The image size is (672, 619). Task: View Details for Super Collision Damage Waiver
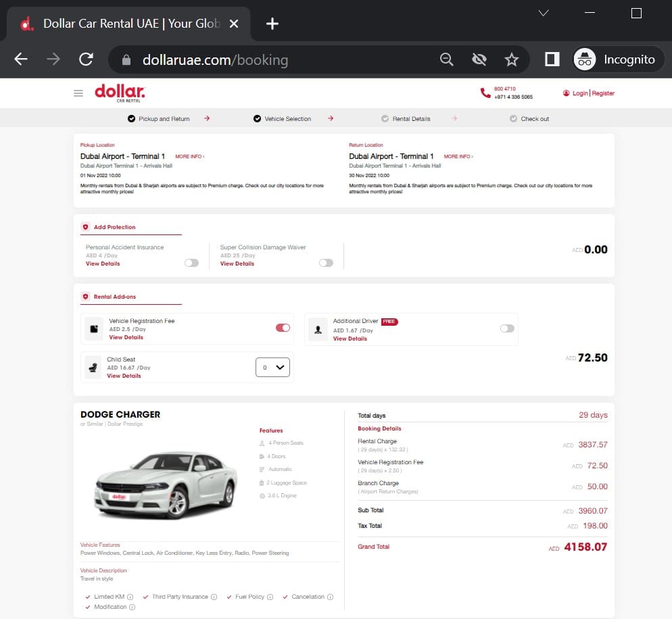pyautogui.click(x=237, y=264)
